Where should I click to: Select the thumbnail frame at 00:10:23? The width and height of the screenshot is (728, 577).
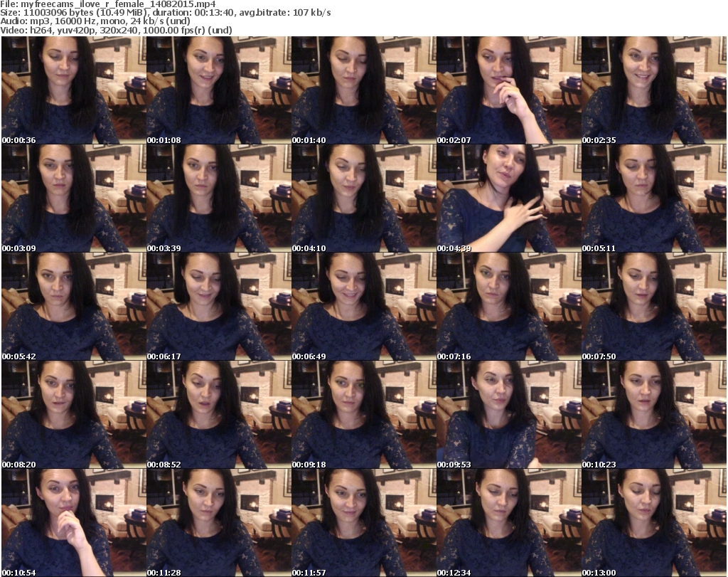pos(654,415)
